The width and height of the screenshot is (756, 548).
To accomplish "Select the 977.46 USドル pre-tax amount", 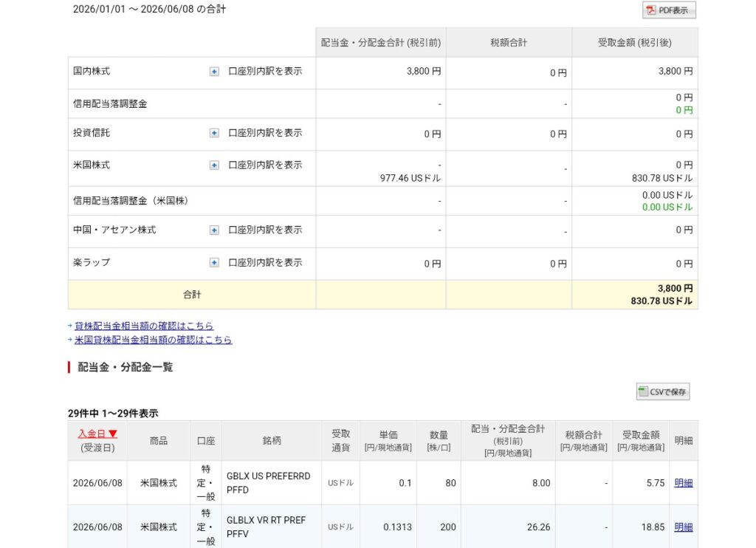I will click(410, 179).
